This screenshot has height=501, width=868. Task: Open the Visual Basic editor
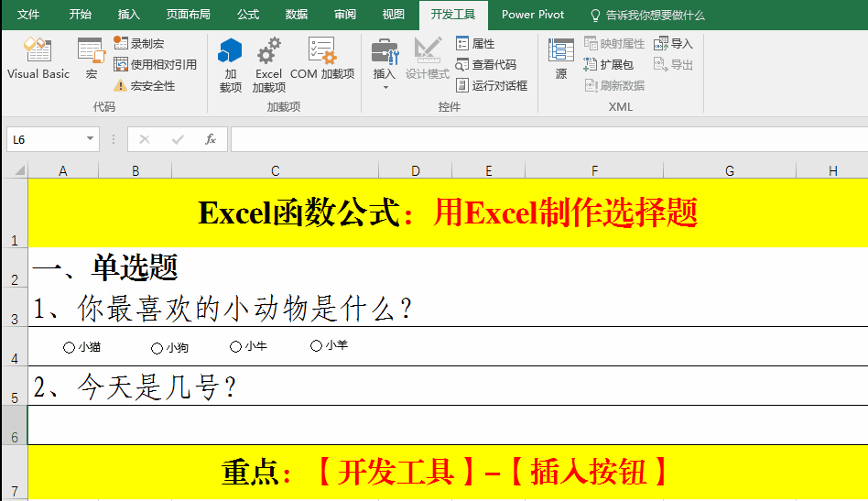38,59
